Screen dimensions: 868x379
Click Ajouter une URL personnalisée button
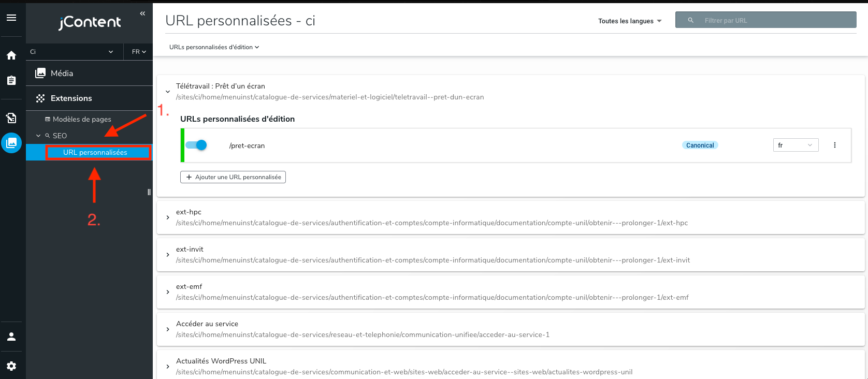233,177
